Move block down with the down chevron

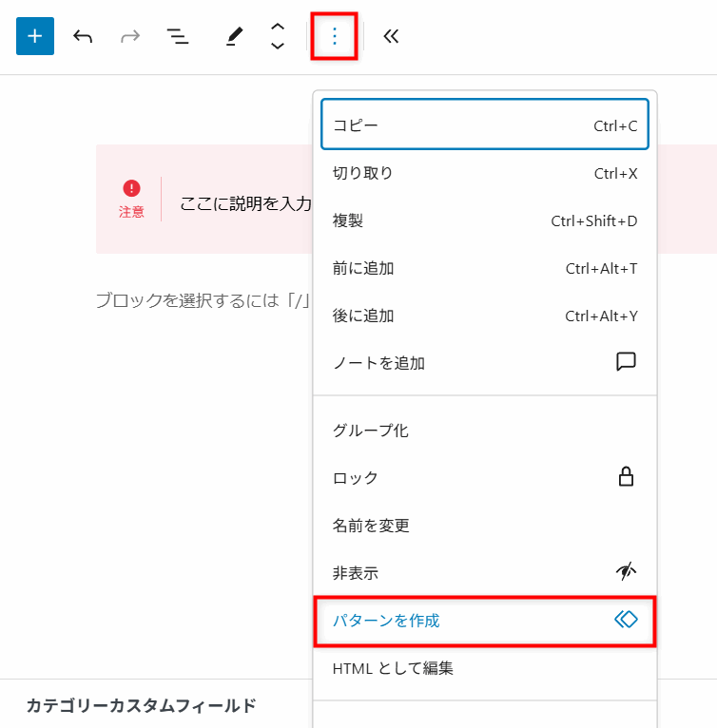(278, 46)
